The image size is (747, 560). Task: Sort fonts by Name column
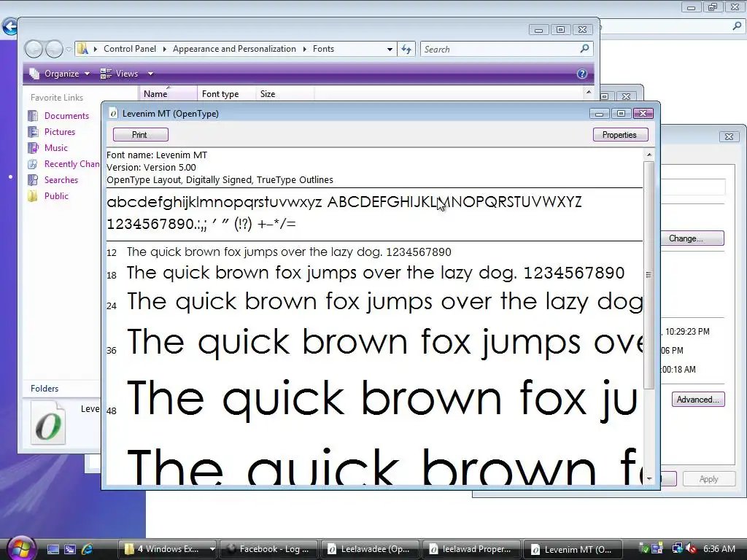click(x=168, y=94)
